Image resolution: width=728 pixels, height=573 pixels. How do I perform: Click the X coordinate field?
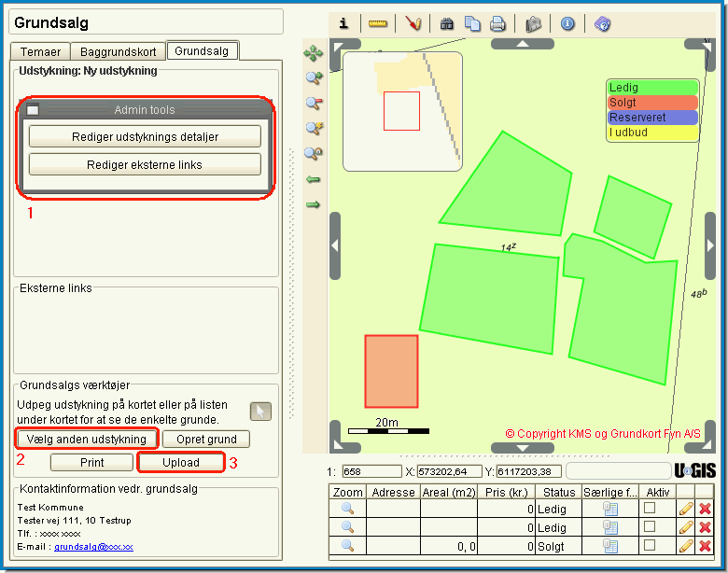point(450,471)
